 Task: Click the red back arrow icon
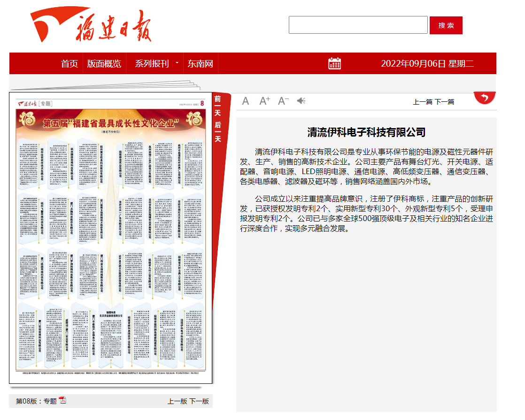[x=485, y=98]
